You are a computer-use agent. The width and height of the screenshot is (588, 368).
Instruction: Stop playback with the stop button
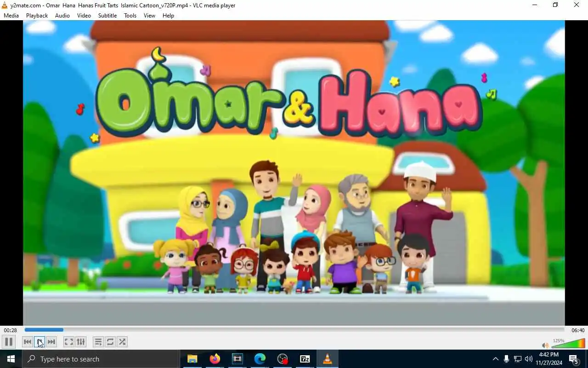(40, 342)
